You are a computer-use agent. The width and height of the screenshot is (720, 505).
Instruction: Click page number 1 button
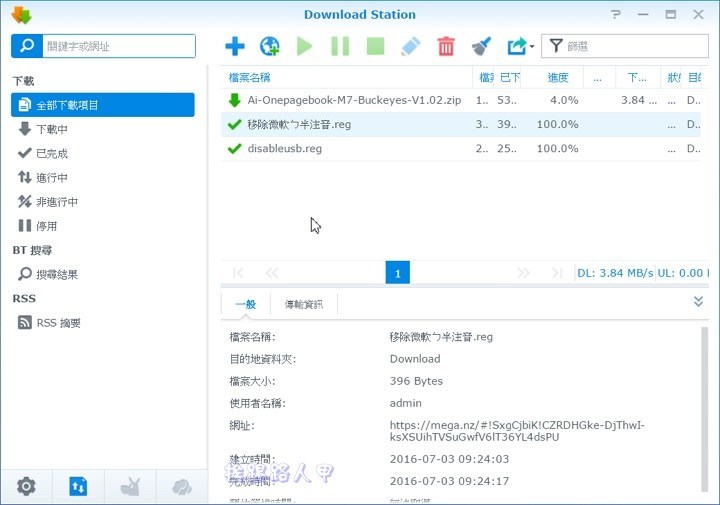(398, 273)
